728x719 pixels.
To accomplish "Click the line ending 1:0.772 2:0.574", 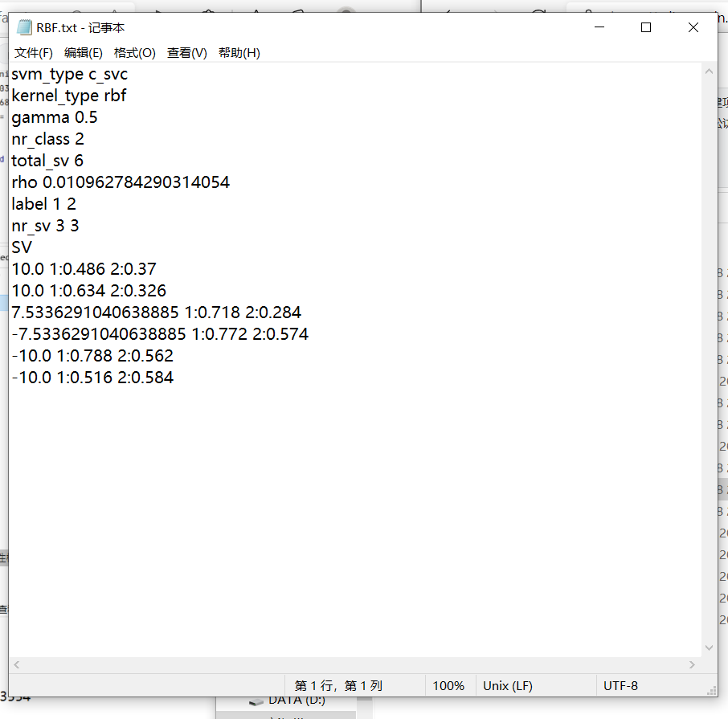I will [x=160, y=334].
